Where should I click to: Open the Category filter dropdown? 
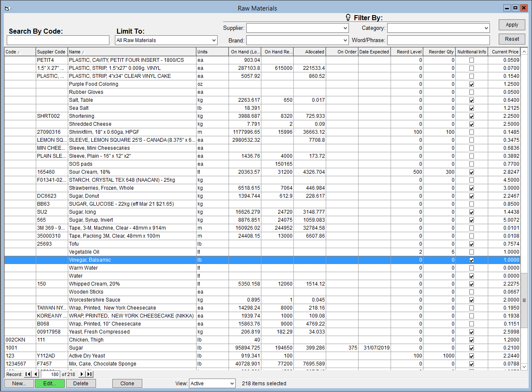(486, 28)
